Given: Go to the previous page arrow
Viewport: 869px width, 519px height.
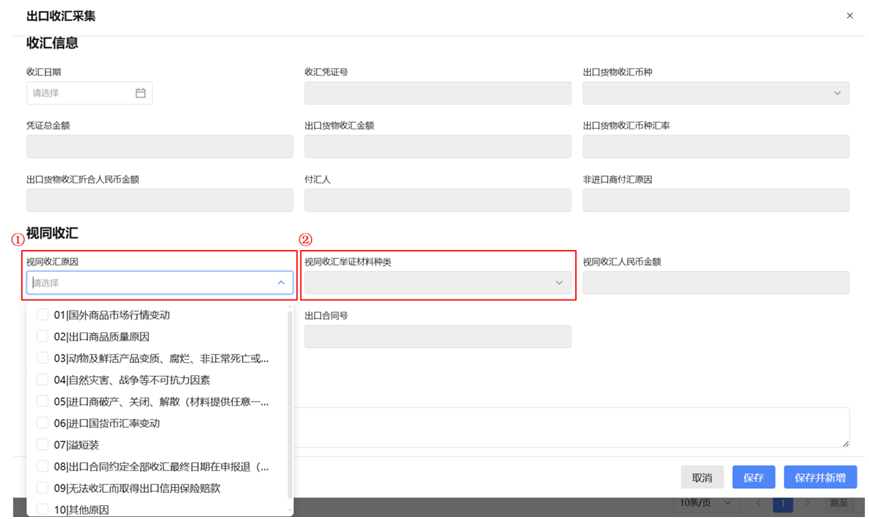Looking at the screenshot, I should [x=758, y=501].
